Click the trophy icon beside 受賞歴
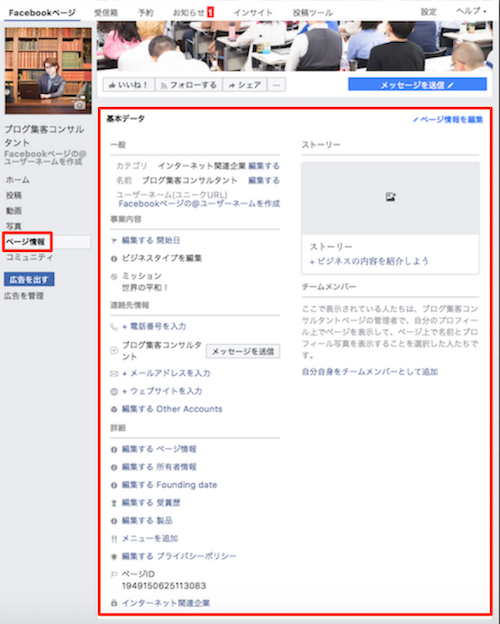This screenshot has width=500, height=624. [x=114, y=503]
